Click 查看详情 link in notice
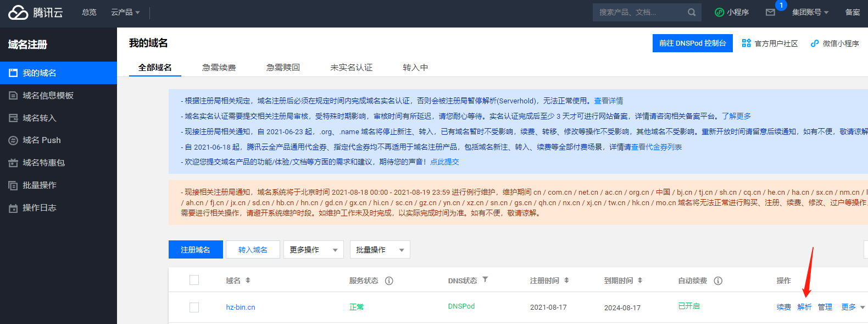868x324 pixels. pyautogui.click(x=608, y=101)
